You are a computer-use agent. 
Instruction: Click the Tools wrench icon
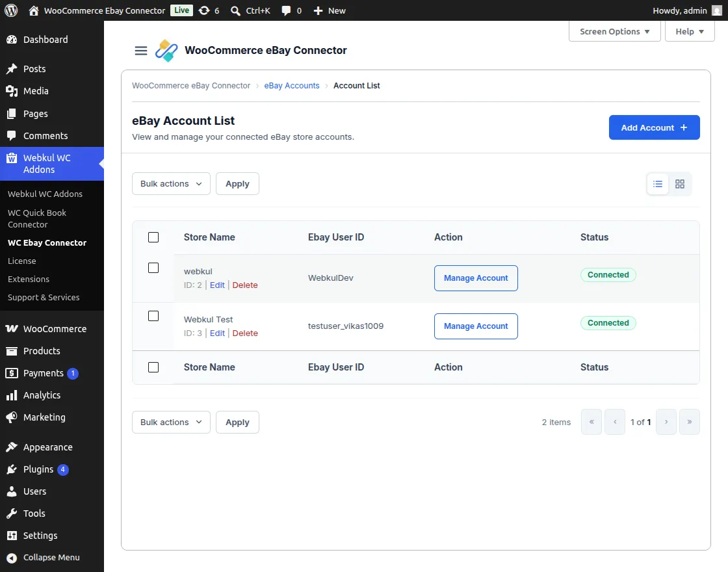click(x=12, y=513)
